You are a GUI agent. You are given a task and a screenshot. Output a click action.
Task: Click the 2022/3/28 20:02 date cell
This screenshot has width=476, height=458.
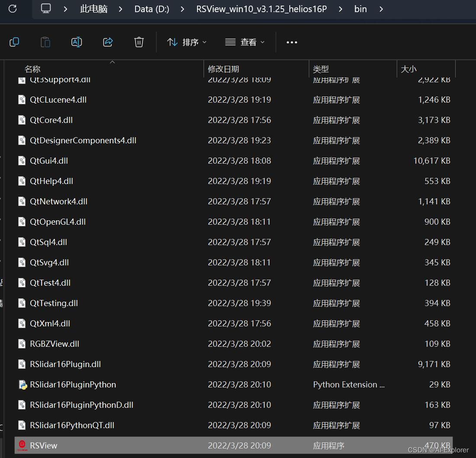coord(239,344)
